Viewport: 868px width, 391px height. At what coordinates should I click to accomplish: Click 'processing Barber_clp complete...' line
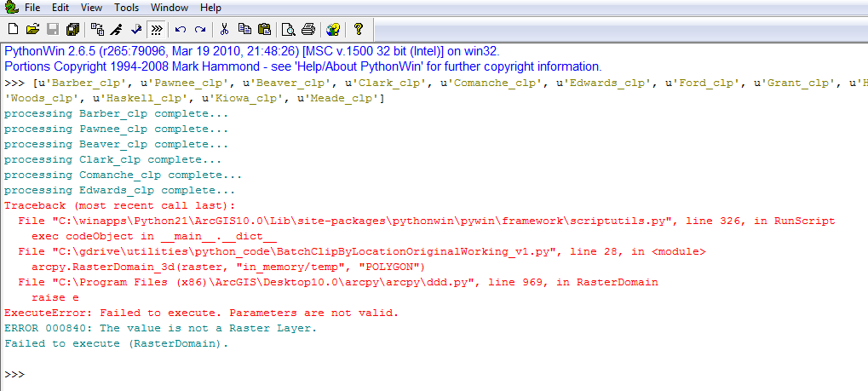[x=116, y=113]
